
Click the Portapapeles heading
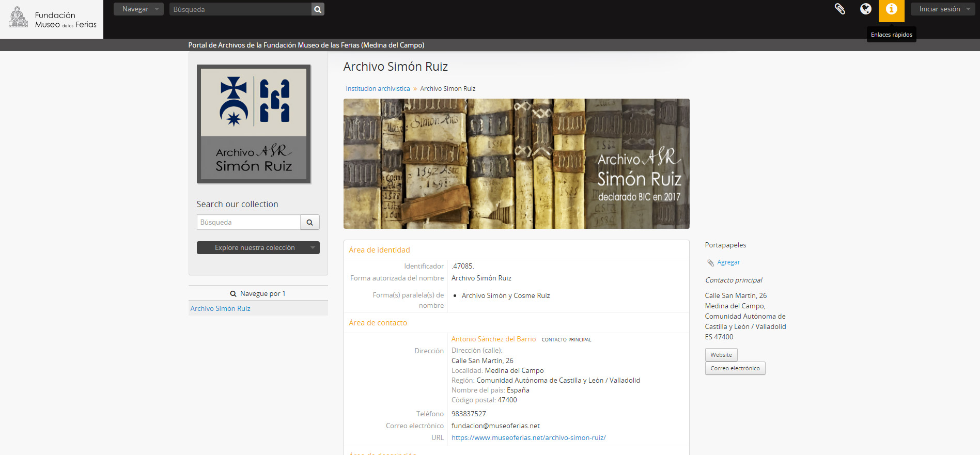click(x=725, y=245)
